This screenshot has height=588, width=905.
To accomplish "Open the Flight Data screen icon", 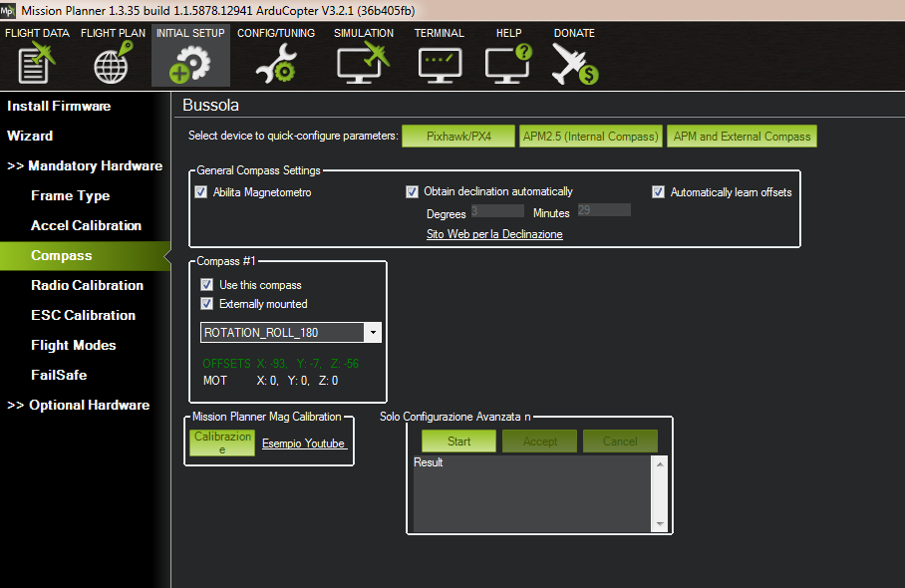I will point(36,63).
